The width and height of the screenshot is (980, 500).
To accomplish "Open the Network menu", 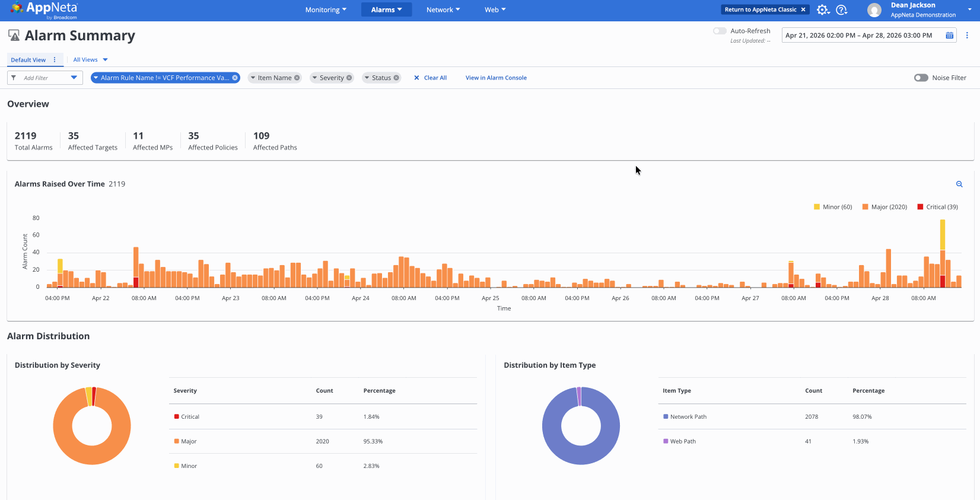I will (443, 9).
